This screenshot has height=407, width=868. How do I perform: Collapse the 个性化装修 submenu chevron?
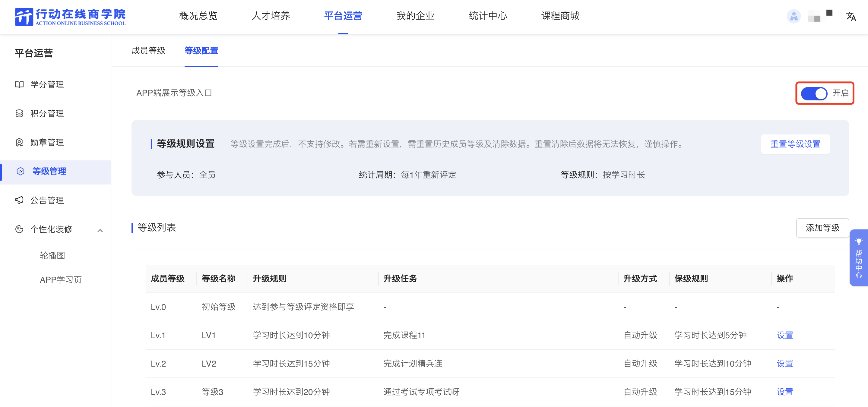coord(100,230)
